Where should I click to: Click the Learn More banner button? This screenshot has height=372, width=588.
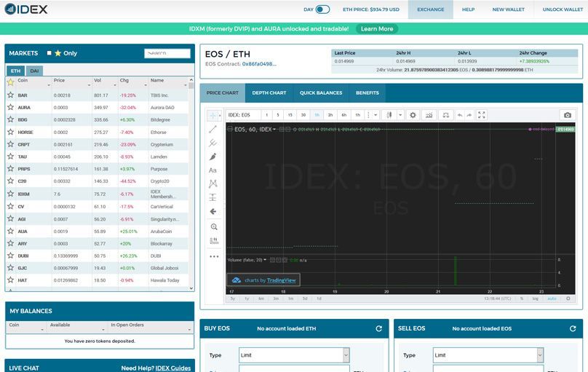click(377, 29)
